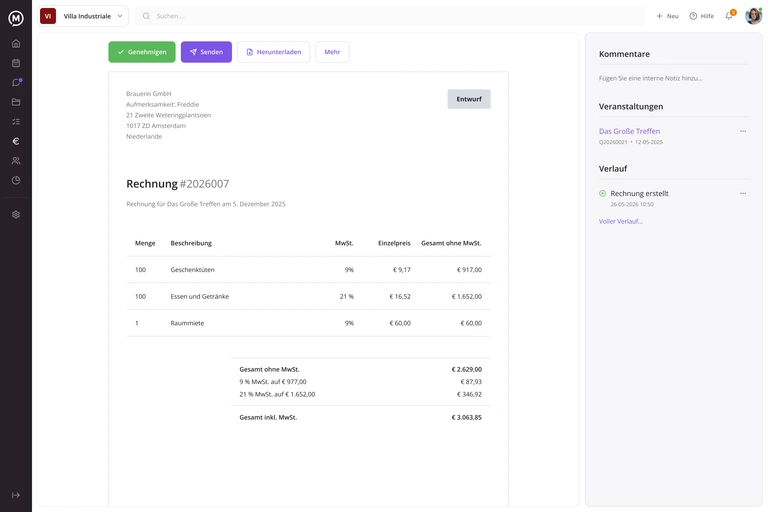Open the Hilfe menu

(x=702, y=16)
